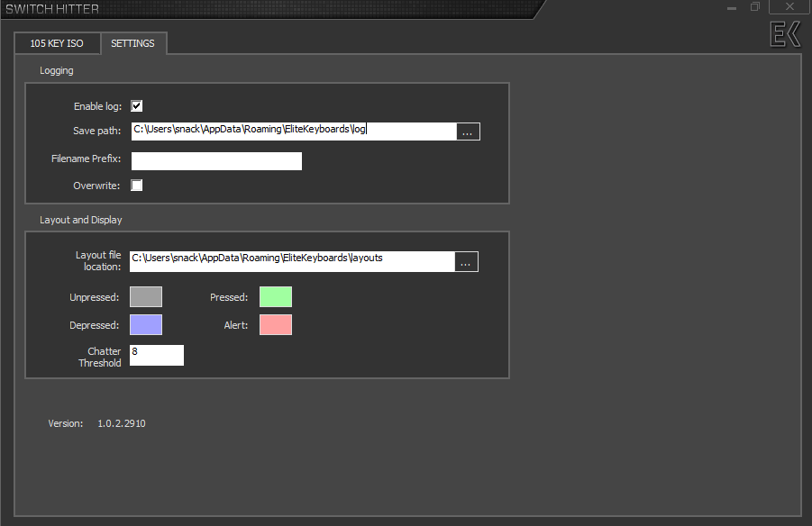Screen dimensions: 812x526
Task: Switch to the 105 KEY ISO tab
Action: pyautogui.click(x=57, y=42)
